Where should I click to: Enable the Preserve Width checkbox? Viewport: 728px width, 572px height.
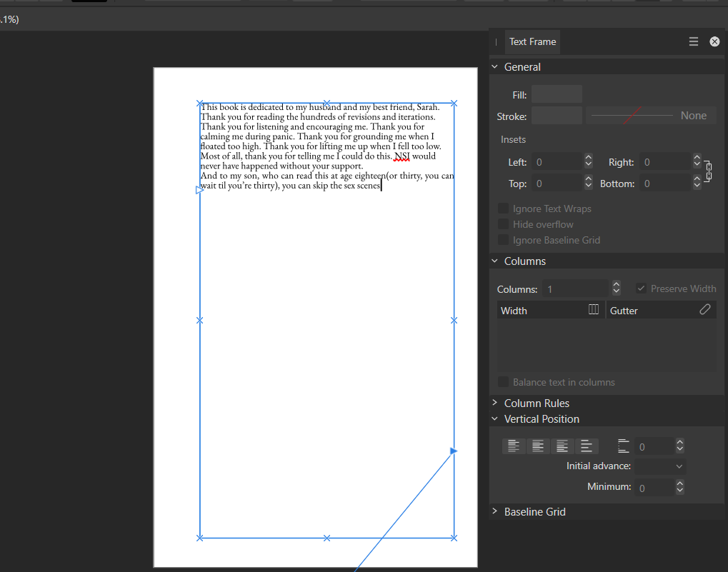[x=641, y=288]
